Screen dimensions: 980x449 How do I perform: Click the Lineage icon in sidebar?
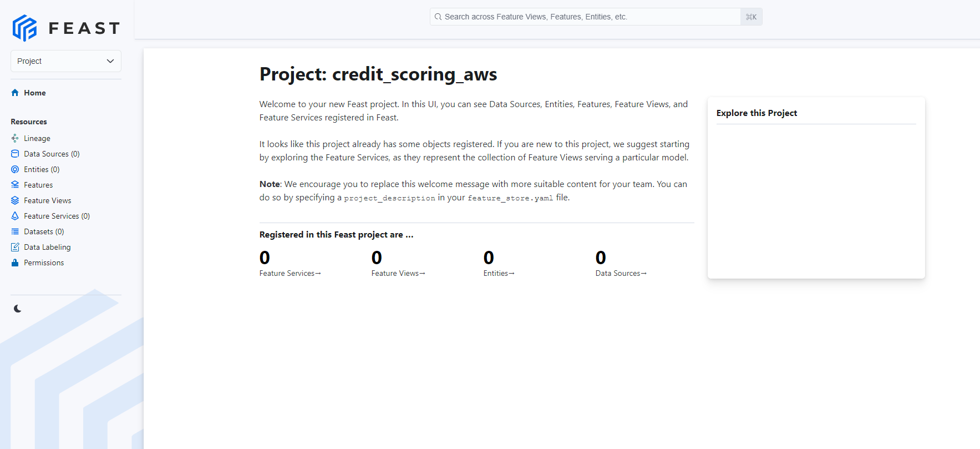(15, 138)
